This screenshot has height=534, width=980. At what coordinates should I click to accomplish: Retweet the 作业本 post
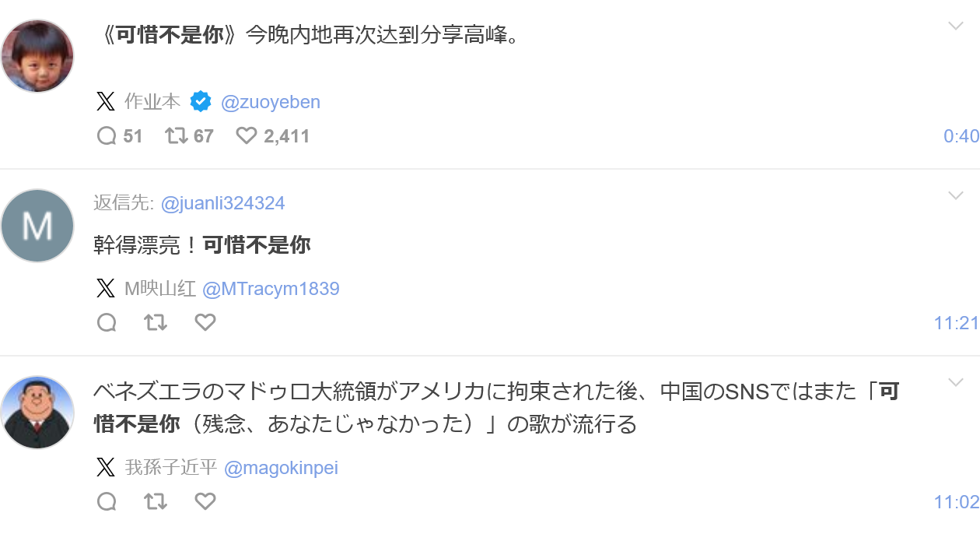[177, 136]
